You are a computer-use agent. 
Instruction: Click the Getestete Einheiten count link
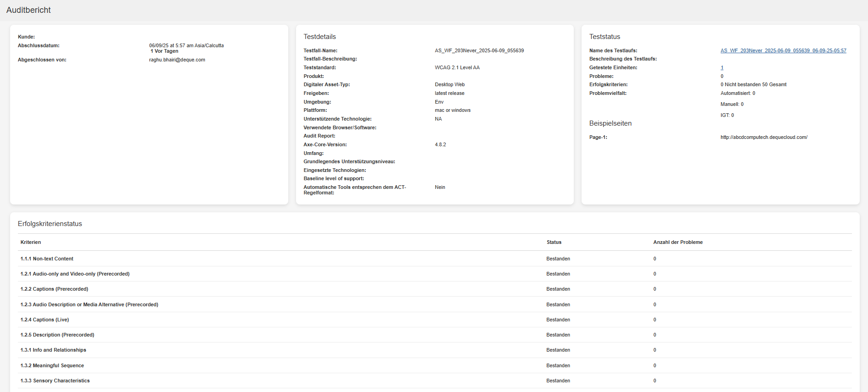pyautogui.click(x=722, y=68)
